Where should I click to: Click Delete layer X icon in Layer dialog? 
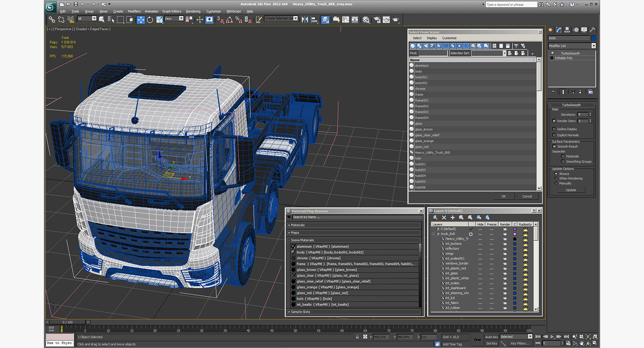[444, 217]
